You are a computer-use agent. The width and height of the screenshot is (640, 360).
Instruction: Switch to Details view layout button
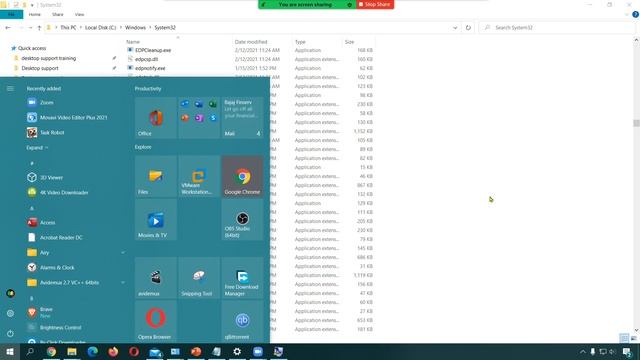(624, 338)
